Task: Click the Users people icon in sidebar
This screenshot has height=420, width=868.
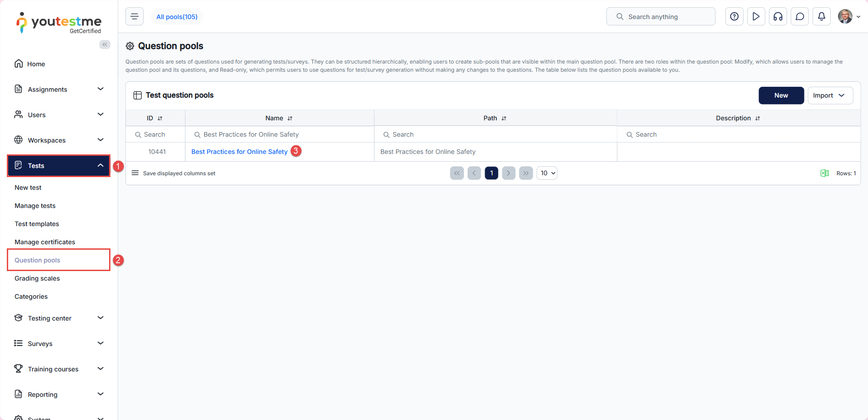Action: click(19, 114)
